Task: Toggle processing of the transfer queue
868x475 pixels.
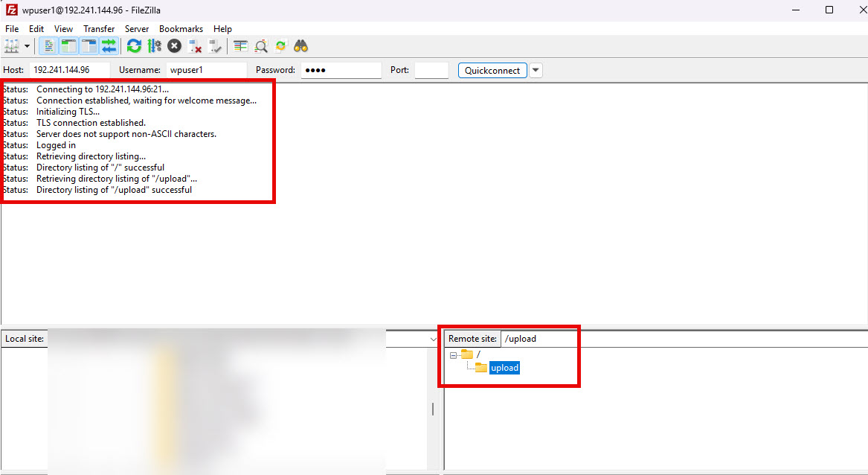Action: 154,45
